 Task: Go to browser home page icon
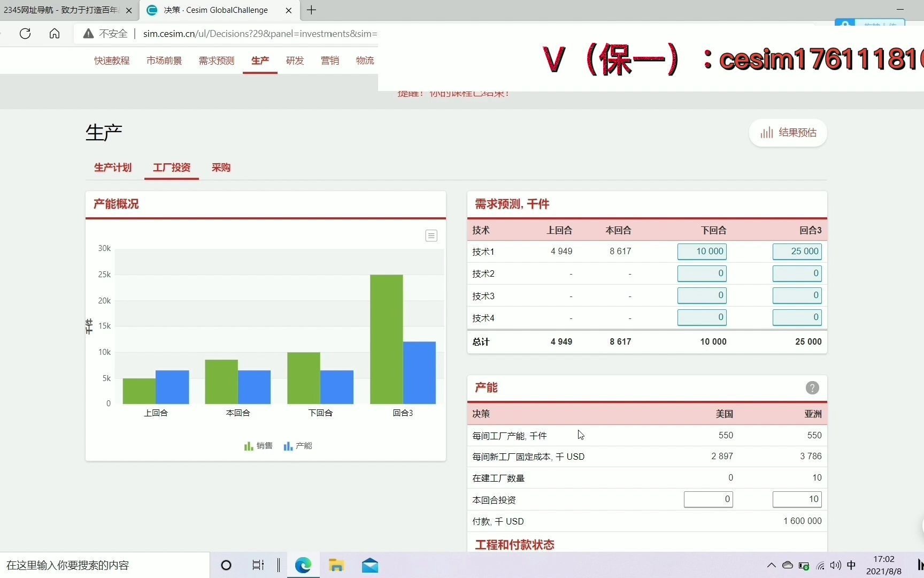[55, 34]
